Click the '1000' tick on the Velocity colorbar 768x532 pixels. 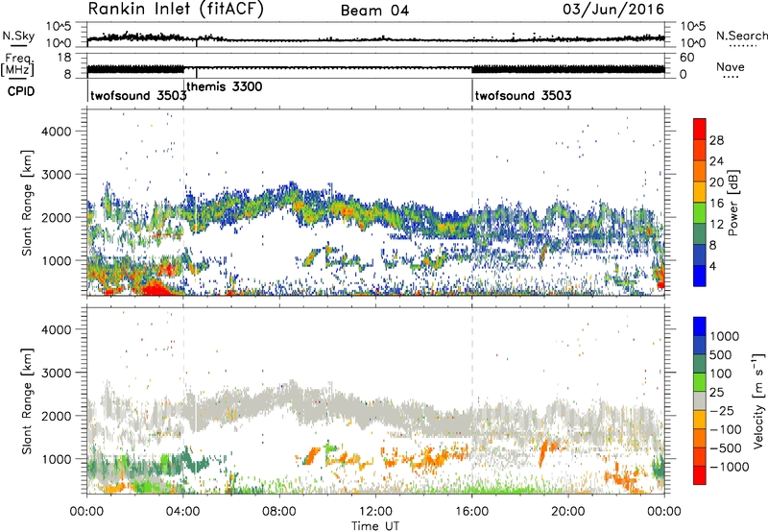[725, 336]
